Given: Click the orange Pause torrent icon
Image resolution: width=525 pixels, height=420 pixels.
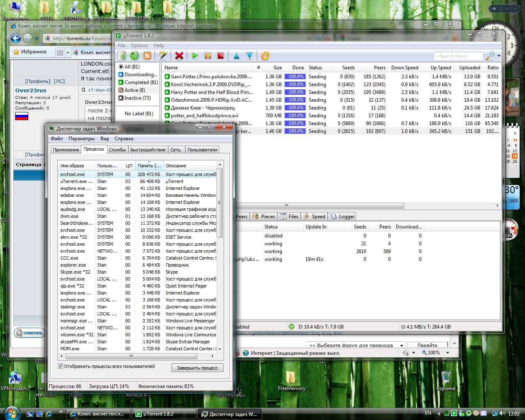Looking at the screenshot, I should tap(208, 56).
